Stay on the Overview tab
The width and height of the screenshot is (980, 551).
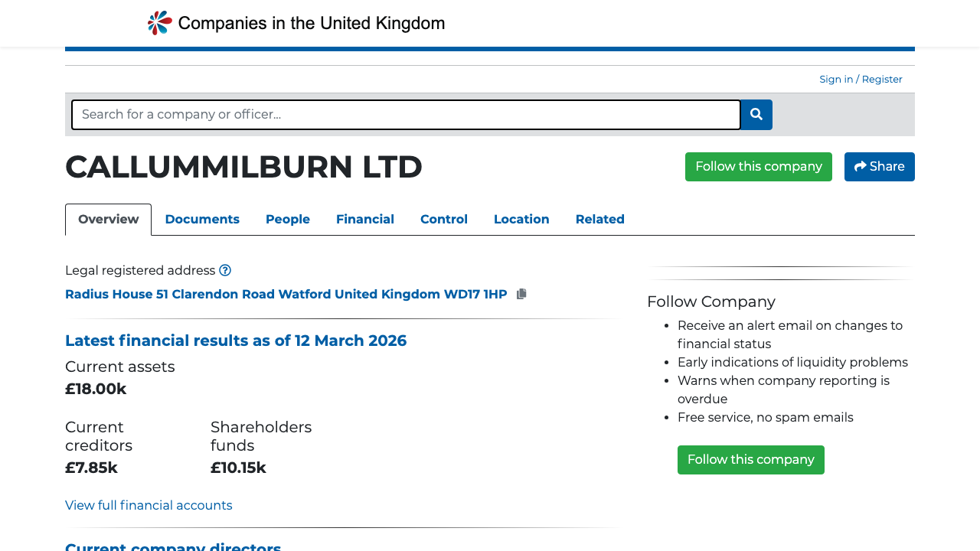coord(108,219)
